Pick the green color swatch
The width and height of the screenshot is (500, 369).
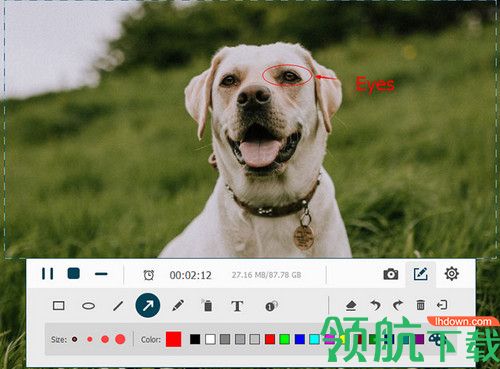click(x=285, y=339)
